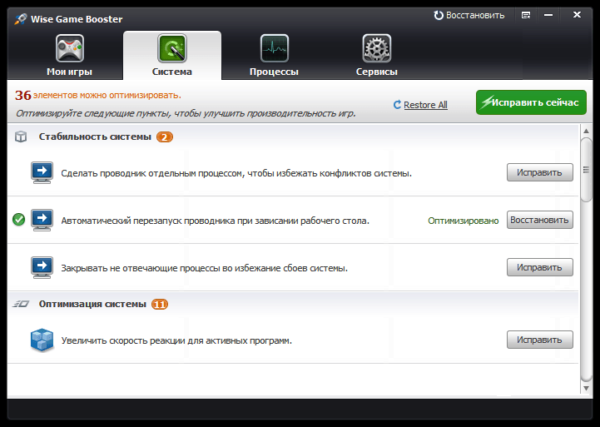Click the scrollbar down arrow
Screen dimensions: 600x427
(x=586, y=388)
